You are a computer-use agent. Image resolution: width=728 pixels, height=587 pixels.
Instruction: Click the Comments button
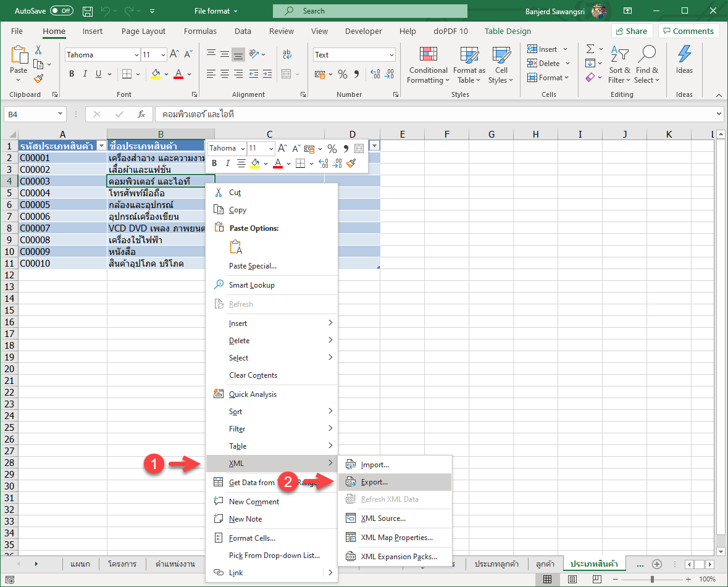point(688,31)
